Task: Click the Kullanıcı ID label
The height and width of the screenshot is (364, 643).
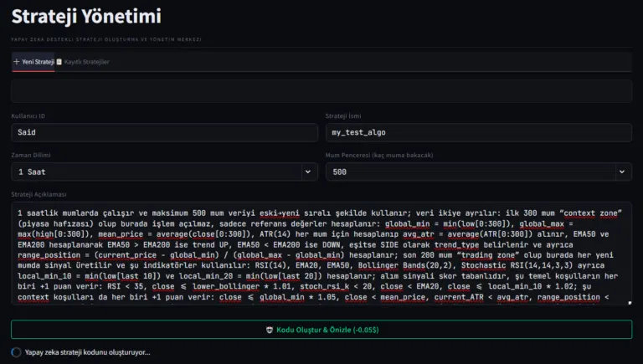Action: pos(29,115)
